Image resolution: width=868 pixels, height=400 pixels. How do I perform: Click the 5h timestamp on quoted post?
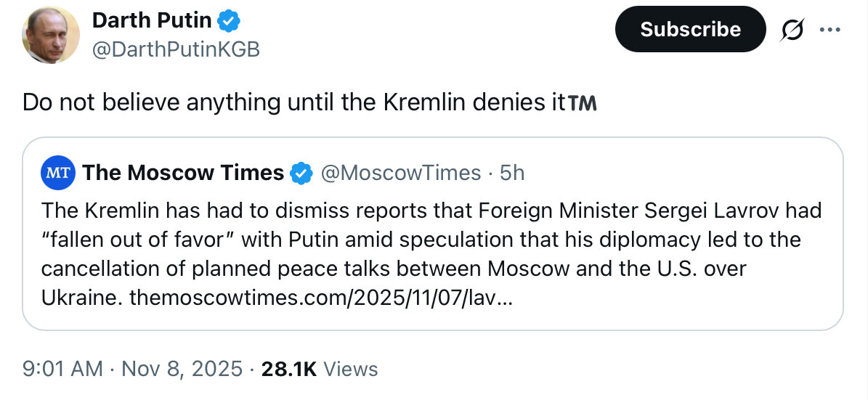click(512, 173)
